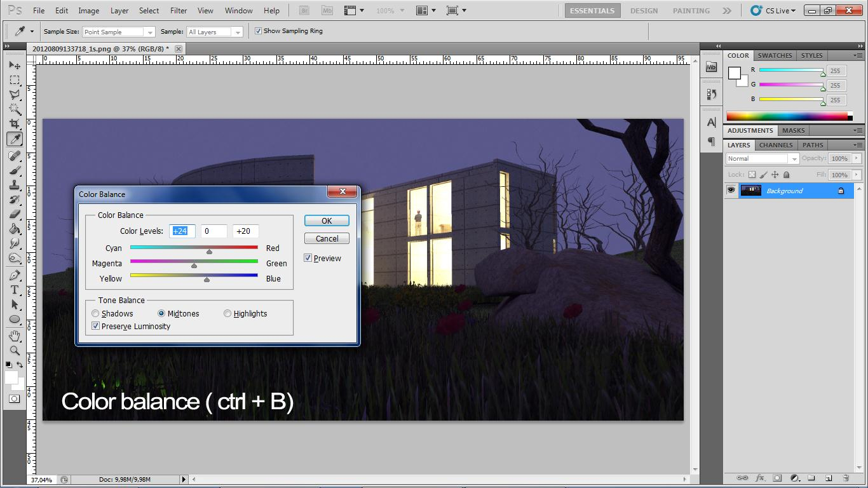868x488 pixels.
Task: Swap foreground and background colors
Action: [20, 365]
